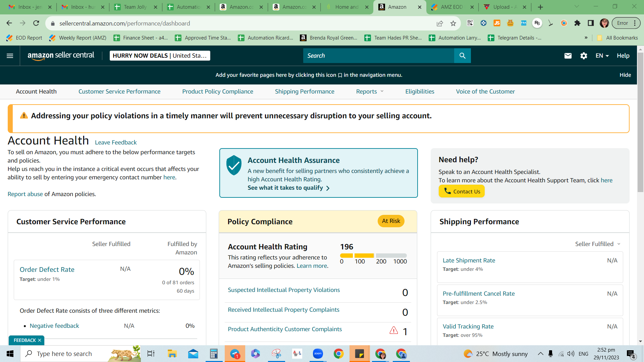Click the Contact Us button
Viewport: 644px width, 362px height.
pyautogui.click(x=462, y=191)
